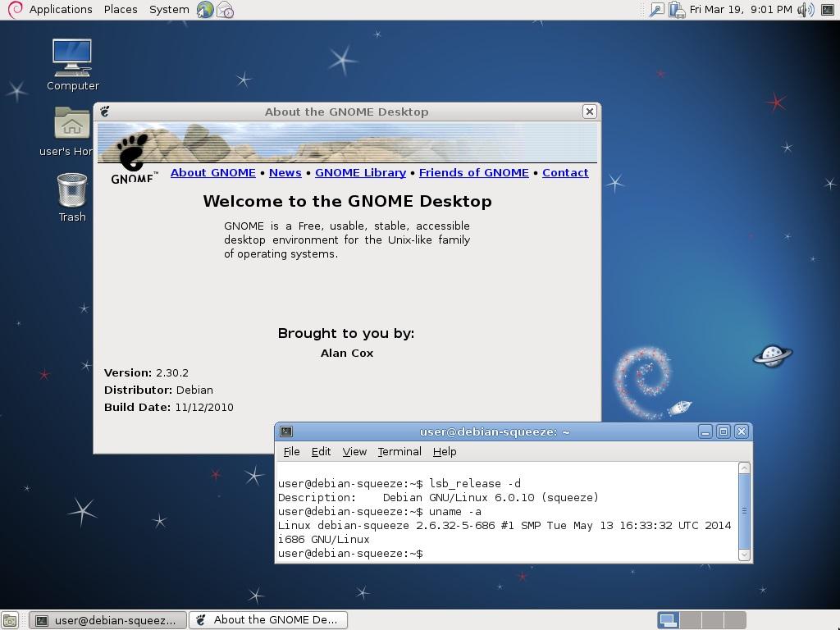The height and width of the screenshot is (630, 840).
Task: Close the terminal window
Action: coord(742,431)
